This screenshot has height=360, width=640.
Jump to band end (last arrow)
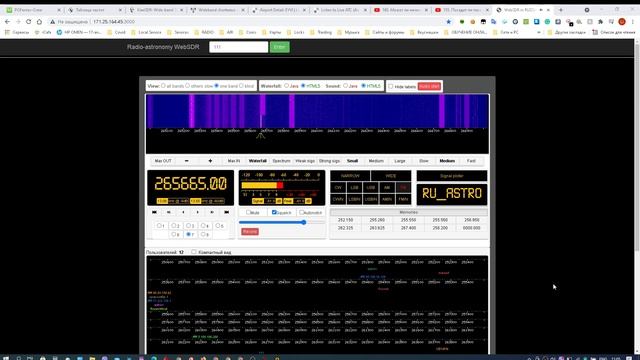click(227, 212)
